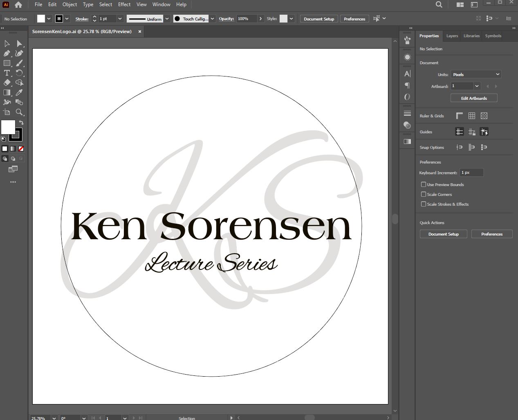This screenshot has width=518, height=420.
Task: Click Preferences in Quick Actions
Action: [492, 234]
